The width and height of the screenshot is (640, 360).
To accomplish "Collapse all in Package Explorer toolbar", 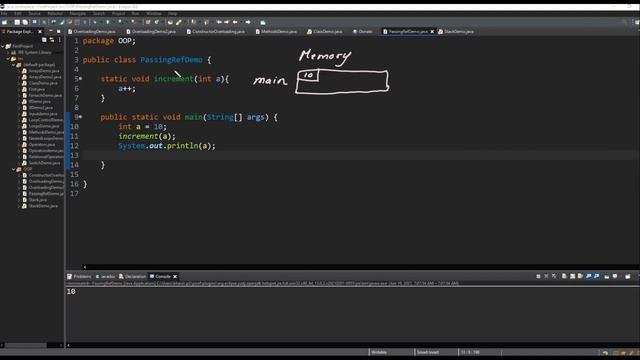I will pos(44,40).
